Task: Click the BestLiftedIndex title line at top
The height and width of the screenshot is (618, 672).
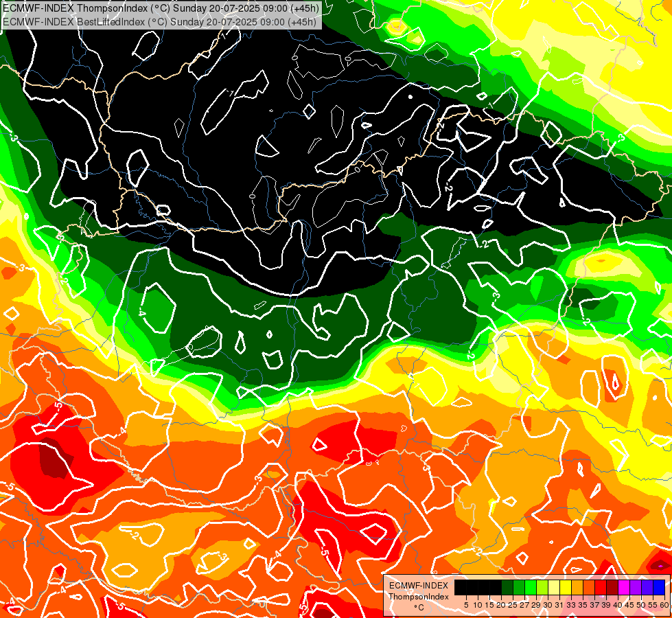Action: [159, 22]
